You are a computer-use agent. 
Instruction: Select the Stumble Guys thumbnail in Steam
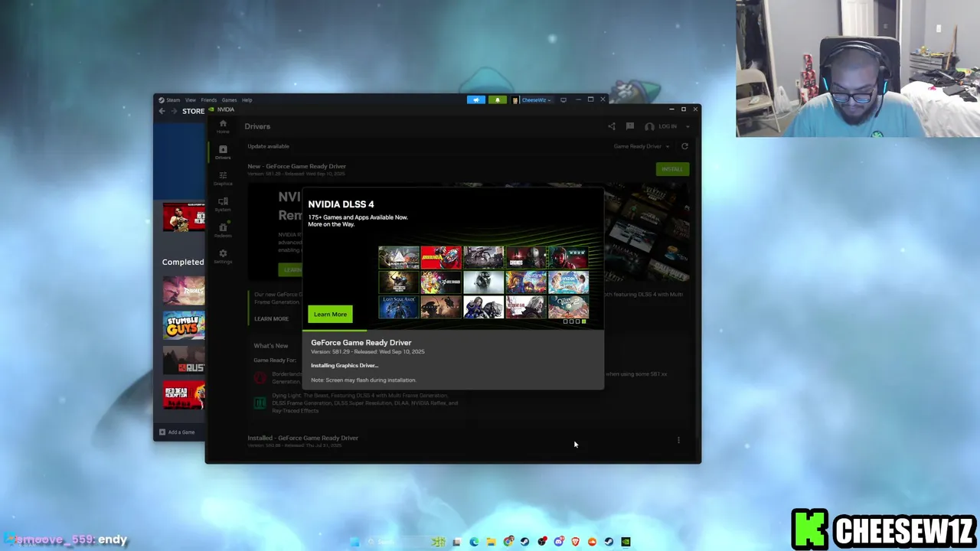click(x=184, y=324)
